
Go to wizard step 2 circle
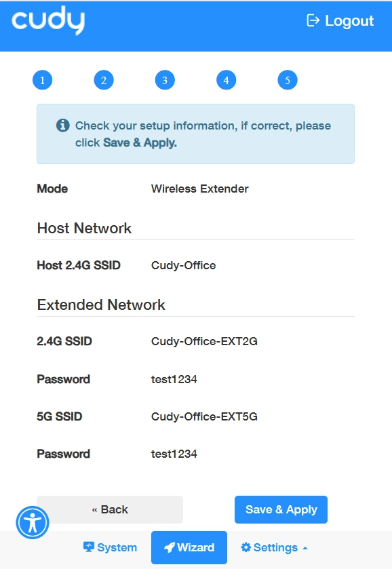[x=104, y=80]
